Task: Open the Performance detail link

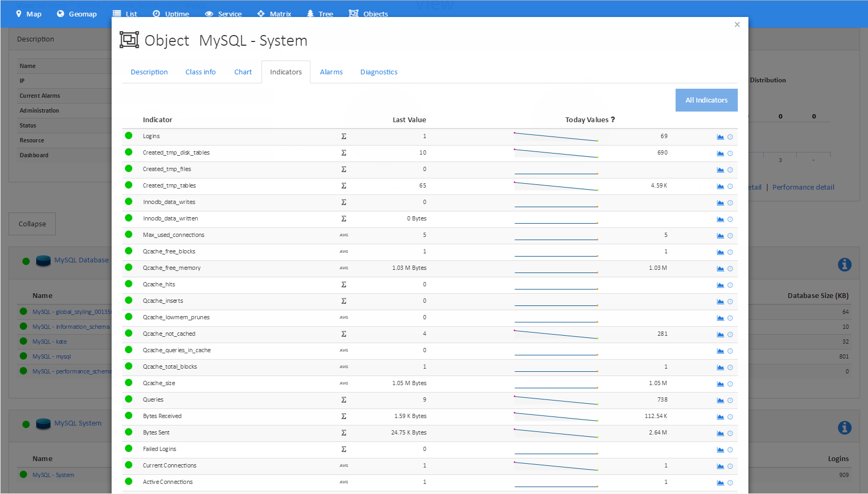Action: 803,187
